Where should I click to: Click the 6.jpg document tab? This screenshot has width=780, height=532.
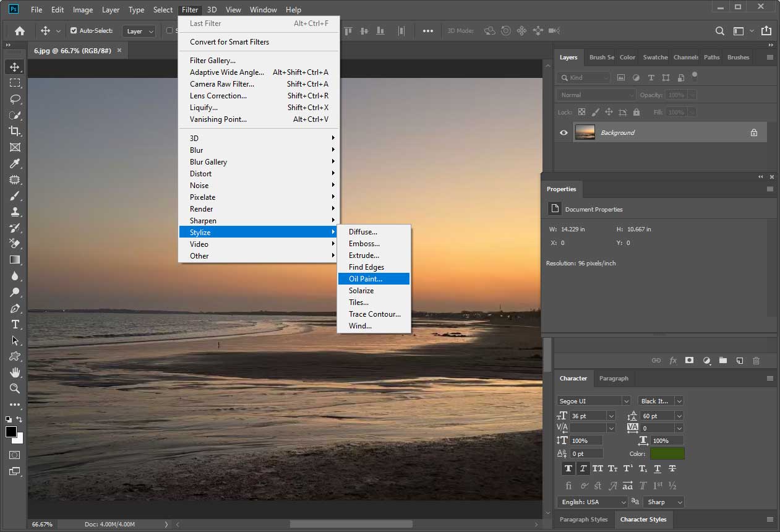coord(72,50)
